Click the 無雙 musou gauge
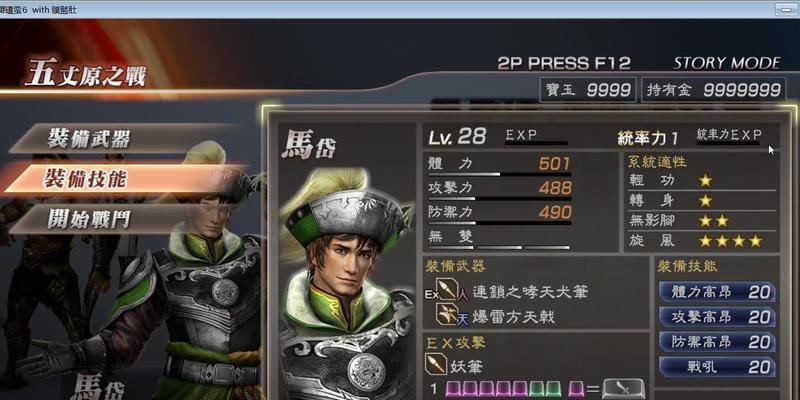 (x=499, y=247)
